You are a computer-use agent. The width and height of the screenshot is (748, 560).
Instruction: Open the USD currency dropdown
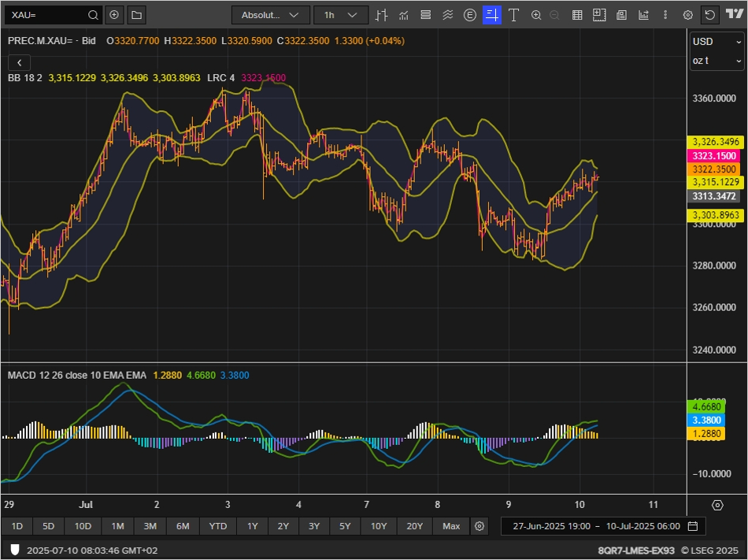pos(717,42)
